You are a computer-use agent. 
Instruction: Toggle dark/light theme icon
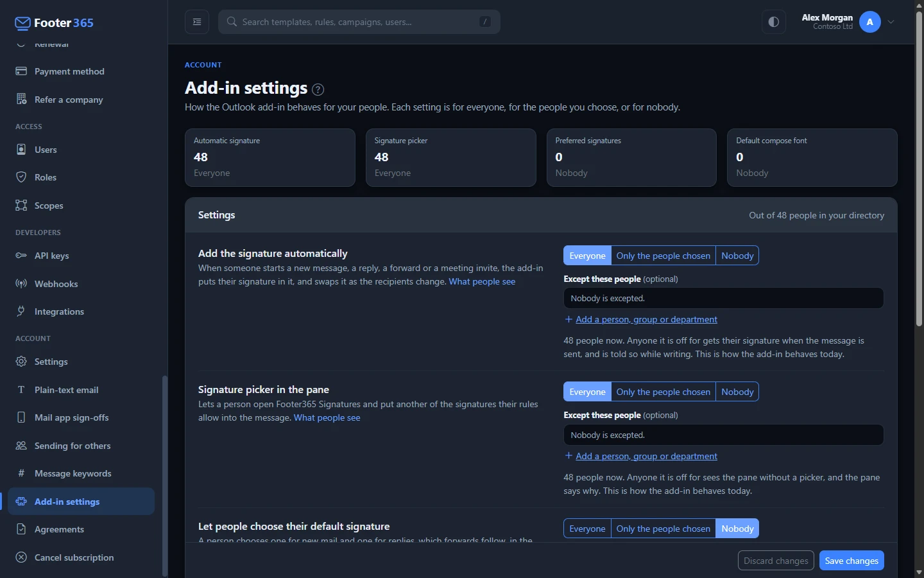click(774, 22)
